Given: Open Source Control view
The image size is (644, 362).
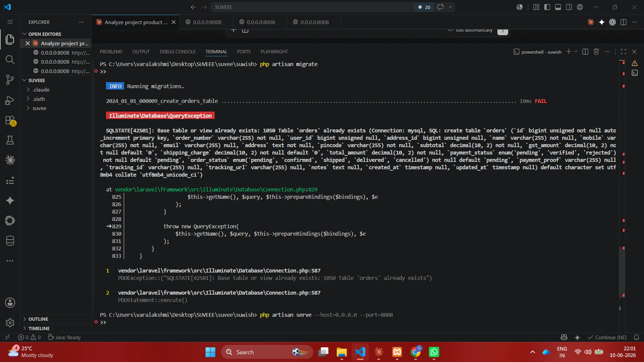Looking at the screenshot, I should [x=10, y=80].
